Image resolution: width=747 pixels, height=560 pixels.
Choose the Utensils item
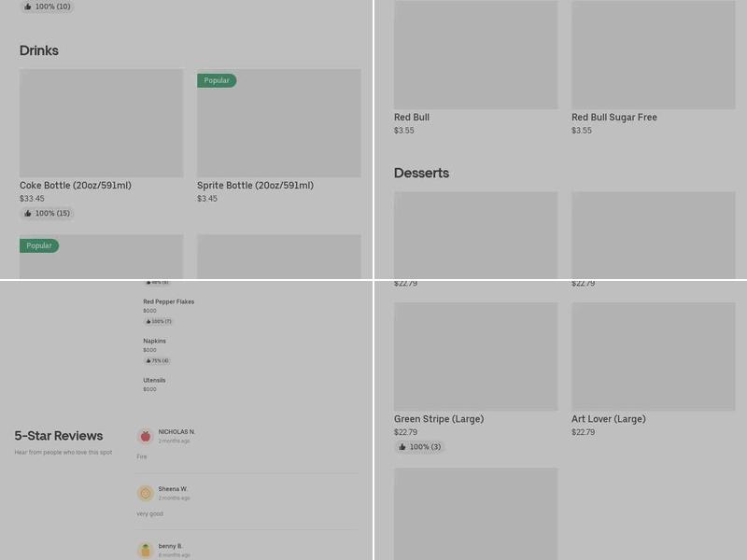pos(154,381)
